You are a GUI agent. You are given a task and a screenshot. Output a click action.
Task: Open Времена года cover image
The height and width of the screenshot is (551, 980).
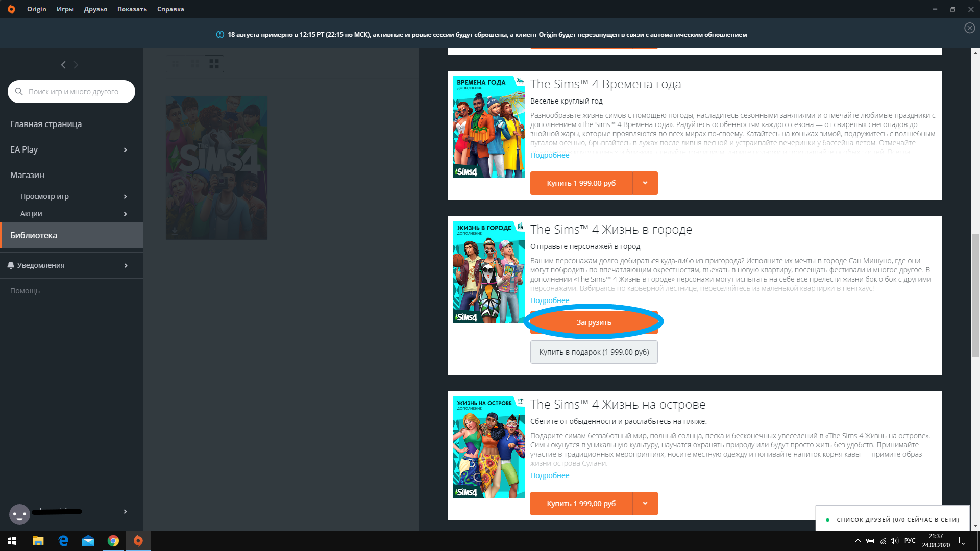coord(489,127)
